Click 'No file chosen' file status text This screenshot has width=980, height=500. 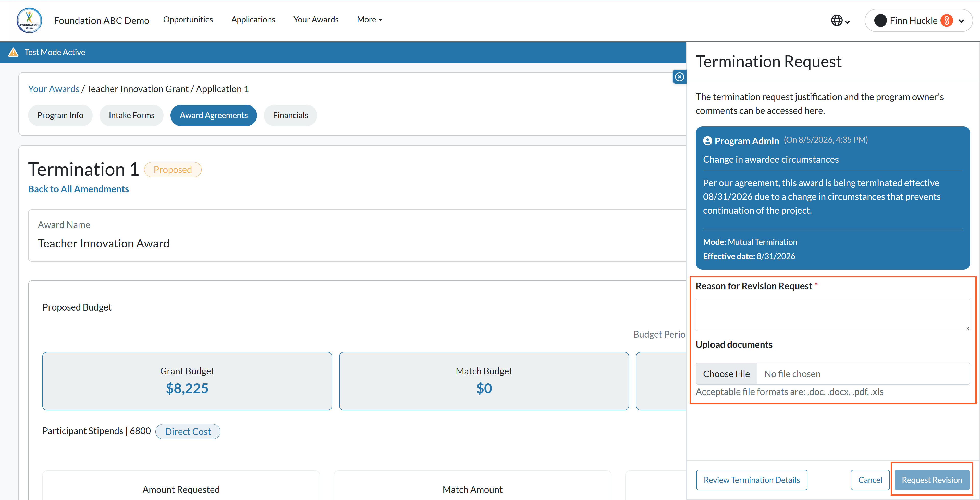[x=792, y=374]
